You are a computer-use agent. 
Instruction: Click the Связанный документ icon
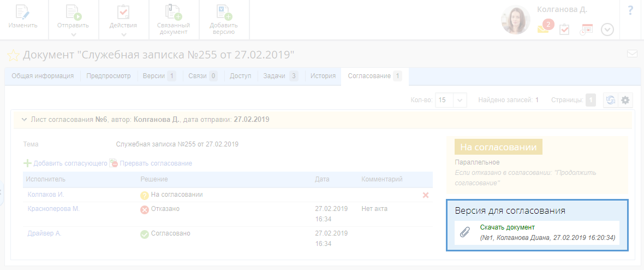173,11
